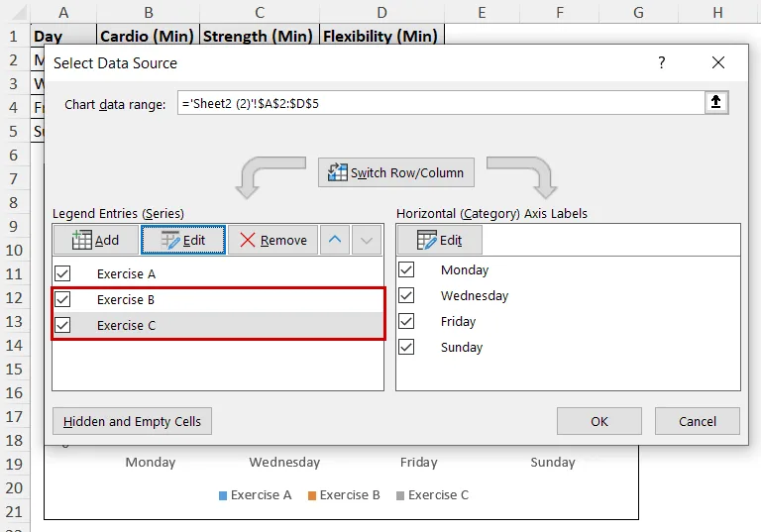Screen dimensions: 761x532
Task: Select column E header in worksheet
Action: (482, 12)
